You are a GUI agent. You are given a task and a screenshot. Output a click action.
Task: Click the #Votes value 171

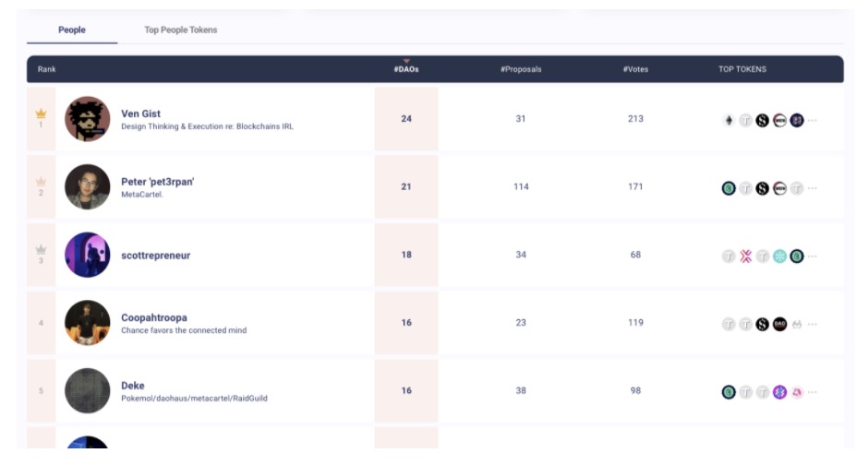tap(635, 187)
